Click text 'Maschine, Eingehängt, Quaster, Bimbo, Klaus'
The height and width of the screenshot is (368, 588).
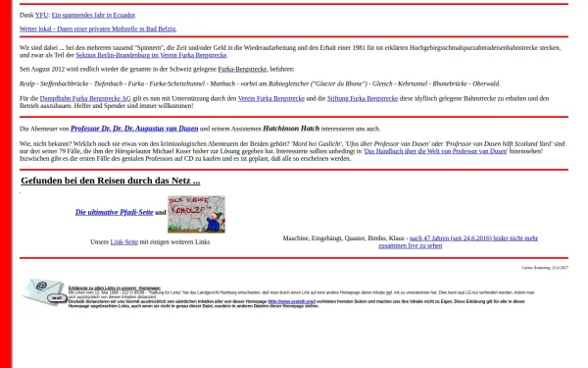(x=343, y=238)
